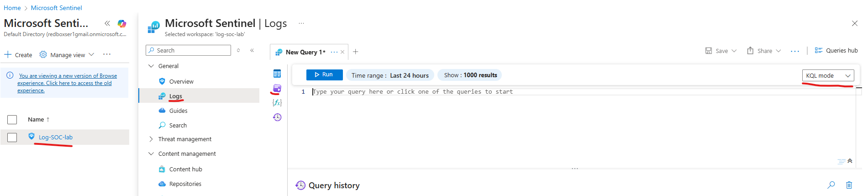This screenshot has width=868, height=196.
Task: Search query history with magnifier icon
Action: click(831, 185)
